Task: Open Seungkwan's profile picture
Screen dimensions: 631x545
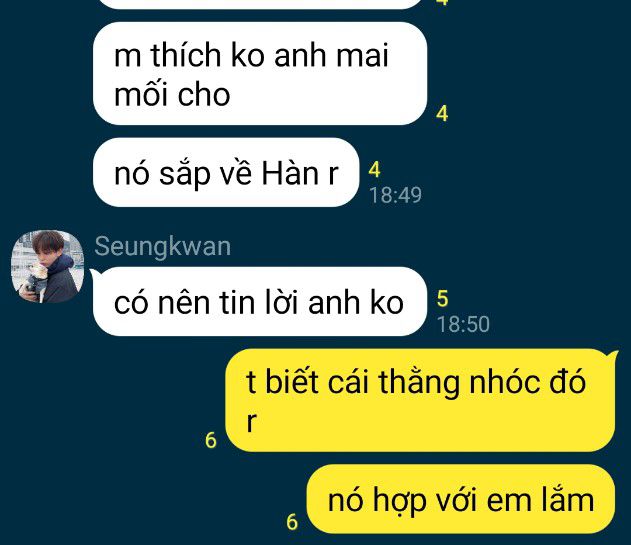Action: pyautogui.click(x=47, y=266)
